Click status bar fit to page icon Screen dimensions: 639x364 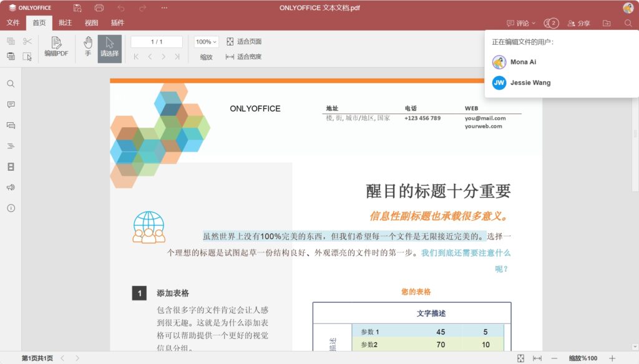[x=520, y=358]
